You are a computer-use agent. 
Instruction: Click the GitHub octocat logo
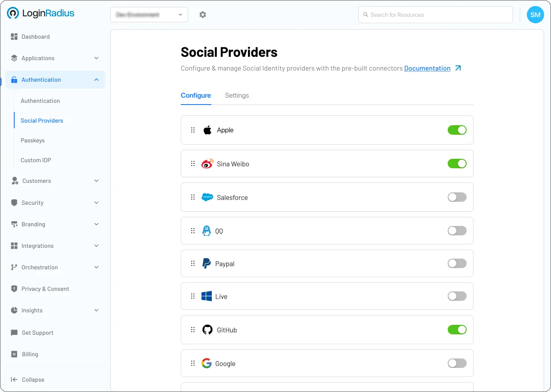[207, 330]
